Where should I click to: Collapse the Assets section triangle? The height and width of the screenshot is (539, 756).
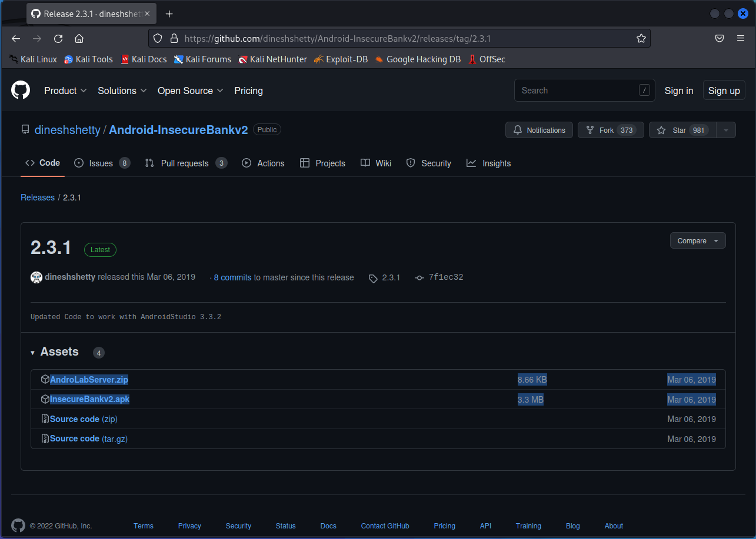point(32,353)
